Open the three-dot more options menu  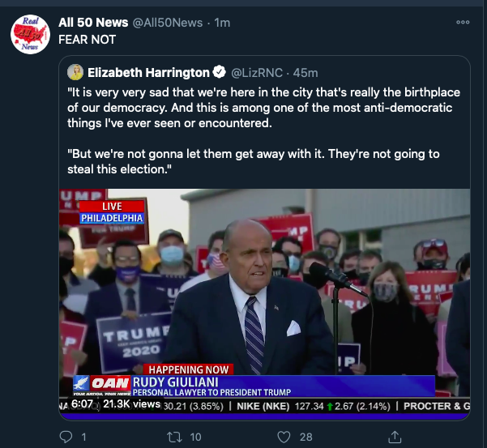(x=463, y=22)
